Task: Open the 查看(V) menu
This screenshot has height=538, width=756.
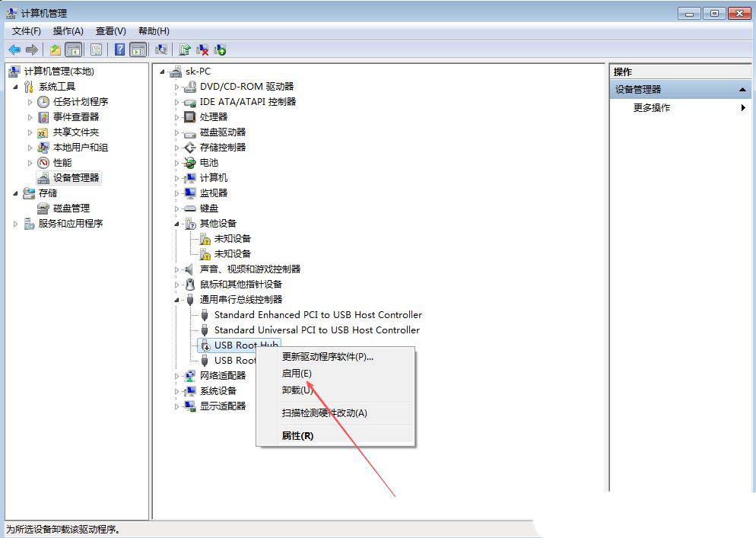Action: (x=110, y=31)
